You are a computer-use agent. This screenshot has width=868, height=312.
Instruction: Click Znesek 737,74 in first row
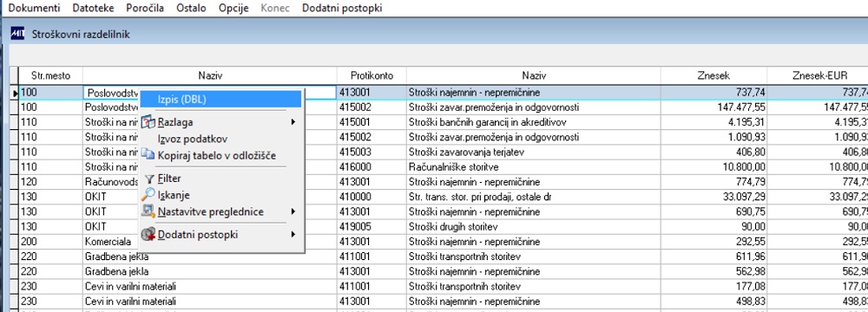tap(713, 93)
